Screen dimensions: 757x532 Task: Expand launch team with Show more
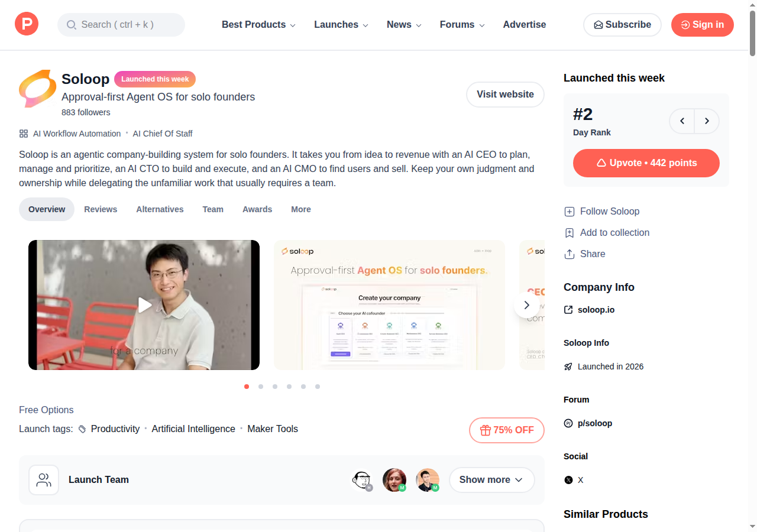491,480
